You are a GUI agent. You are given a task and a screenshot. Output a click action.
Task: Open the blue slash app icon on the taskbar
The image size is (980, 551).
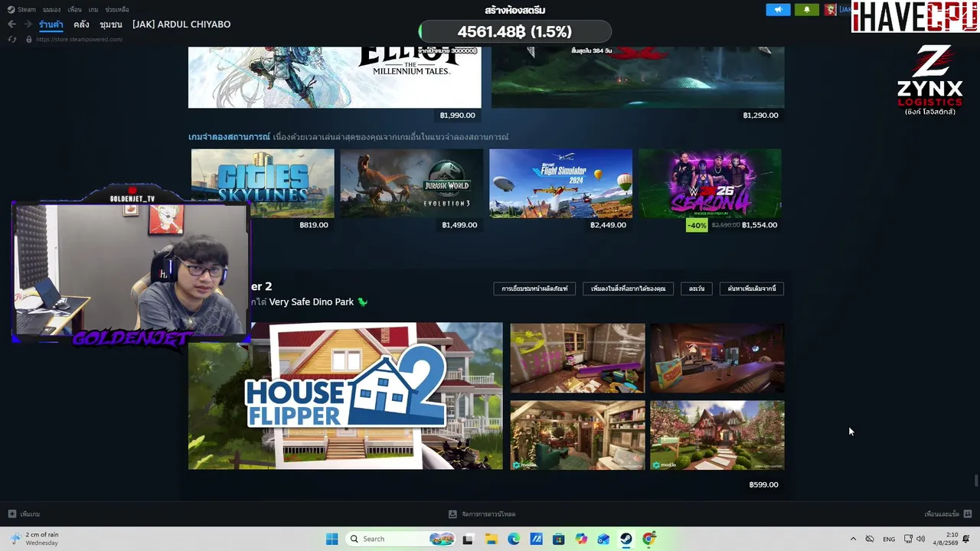(536, 539)
